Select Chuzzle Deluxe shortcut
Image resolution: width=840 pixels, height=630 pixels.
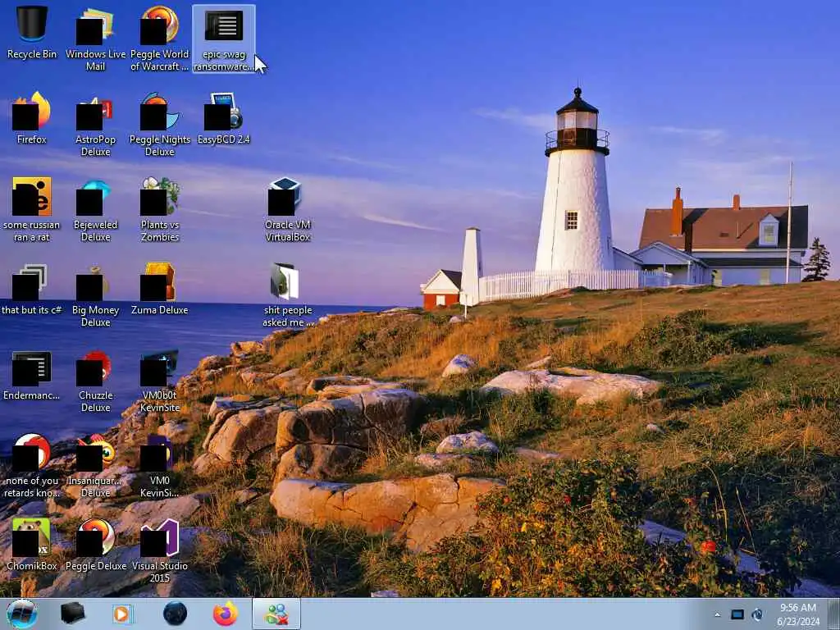click(95, 381)
